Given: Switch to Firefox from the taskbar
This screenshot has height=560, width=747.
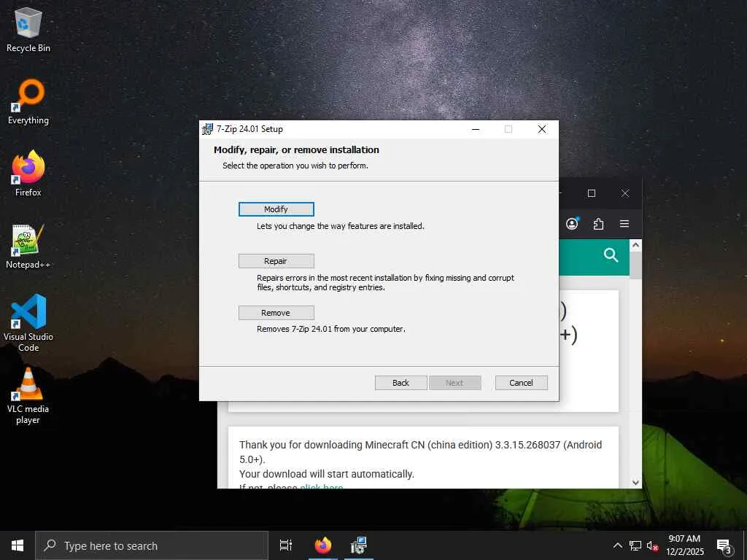Looking at the screenshot, I should click(x=323, y=545).
